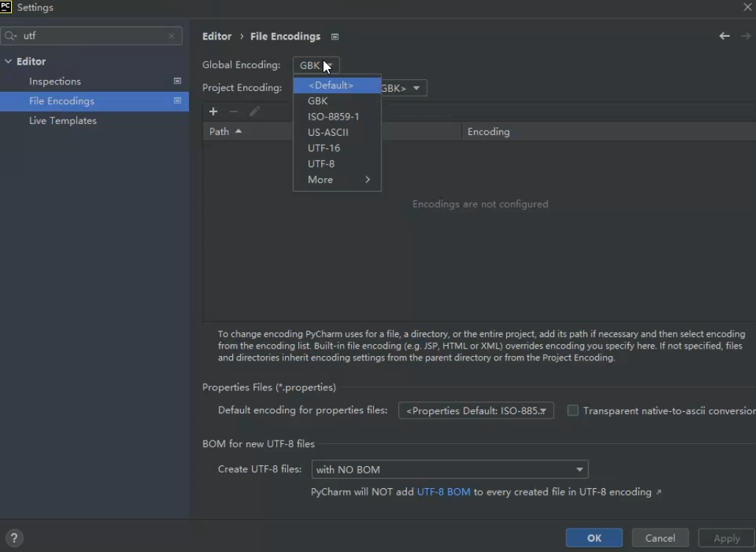Click the settings marker icon after breadcrumb
This screenshot has height=552, width=756.
click(x=335, y=37)
